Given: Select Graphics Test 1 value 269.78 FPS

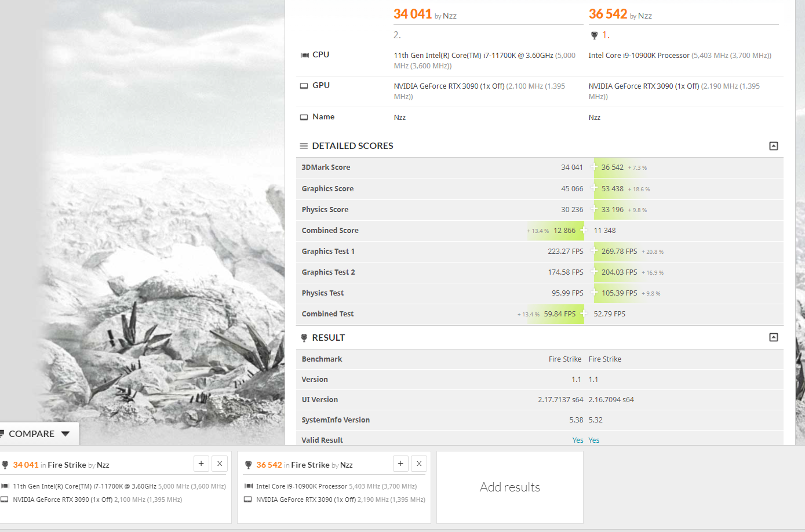Looking at the screenshot, I should pyautogui.click(x=620, y=252).
